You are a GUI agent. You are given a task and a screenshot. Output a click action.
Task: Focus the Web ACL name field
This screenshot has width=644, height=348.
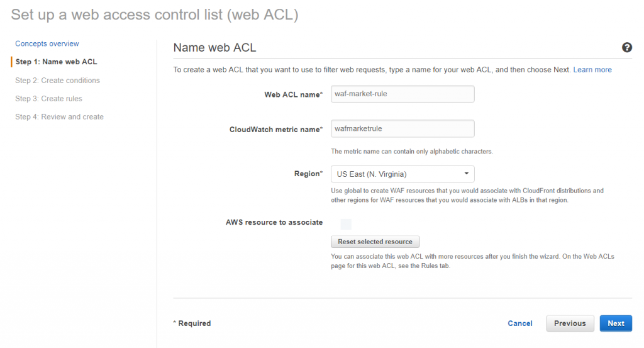pyautogui.click(x=402, y=94)
